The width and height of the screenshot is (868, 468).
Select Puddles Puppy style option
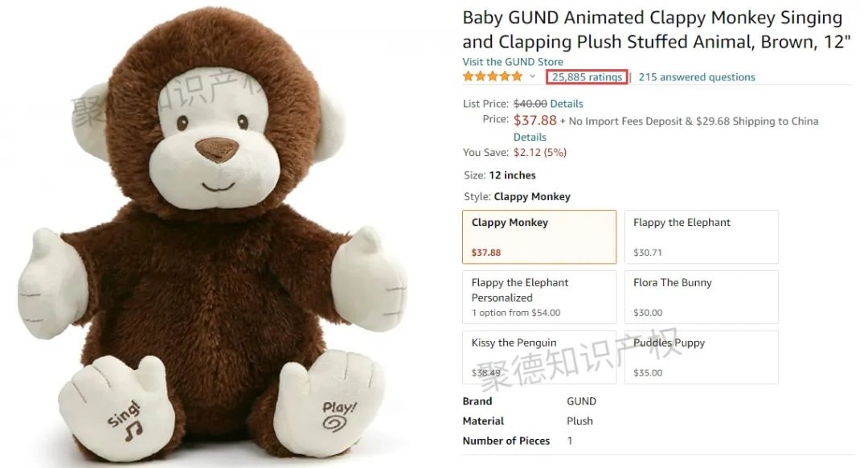pos(702,357)
